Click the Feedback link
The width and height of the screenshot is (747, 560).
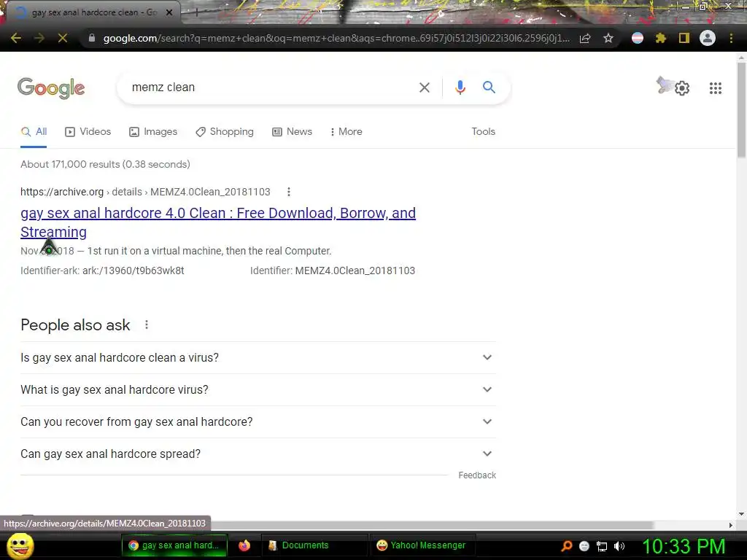coord(477,475)
